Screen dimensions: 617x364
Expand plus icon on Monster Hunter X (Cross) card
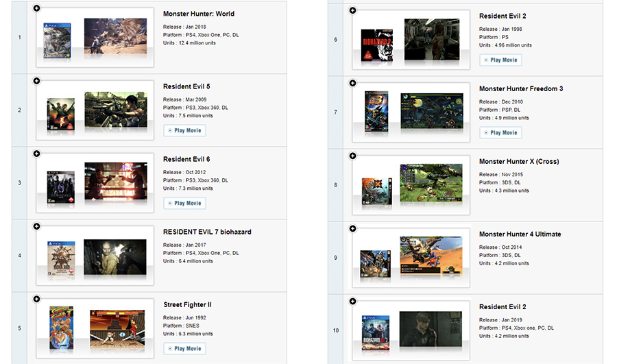click(353, 156)
